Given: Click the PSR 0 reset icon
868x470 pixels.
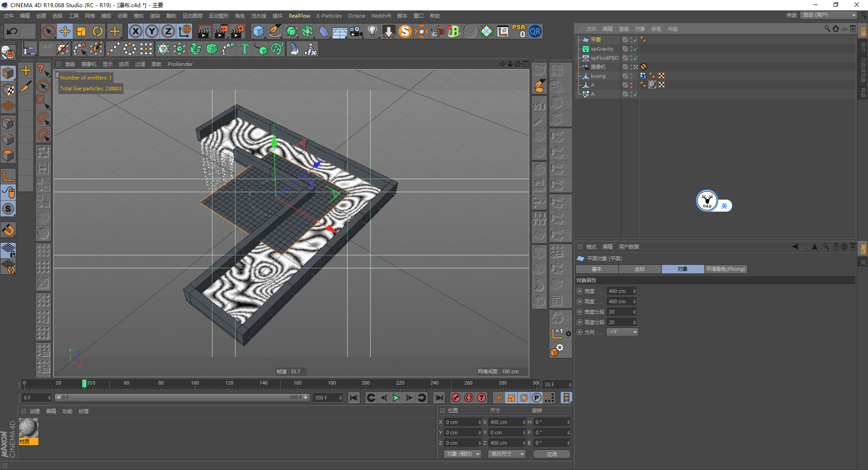Looking at the screenshot, I should [x=519, y=31].
